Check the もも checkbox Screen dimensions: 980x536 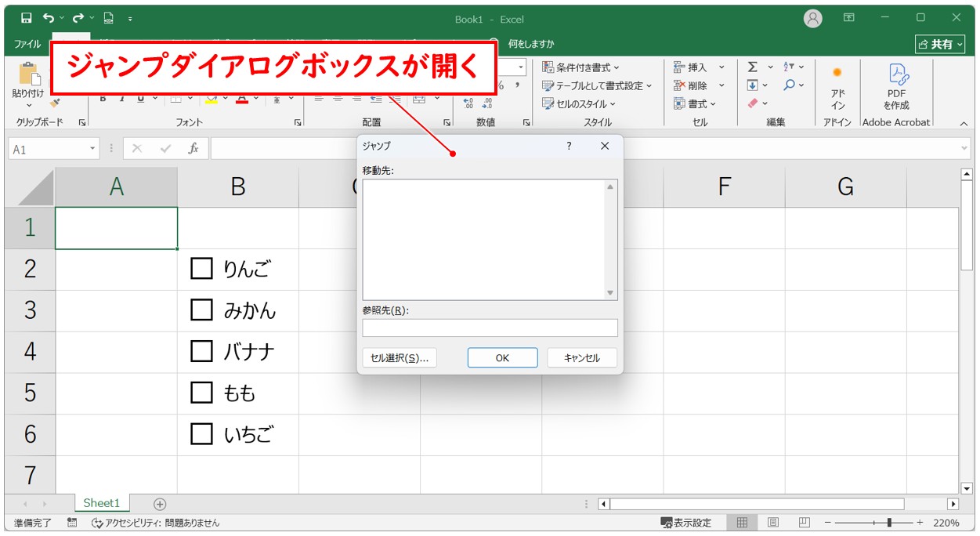[x=202, y=393]
